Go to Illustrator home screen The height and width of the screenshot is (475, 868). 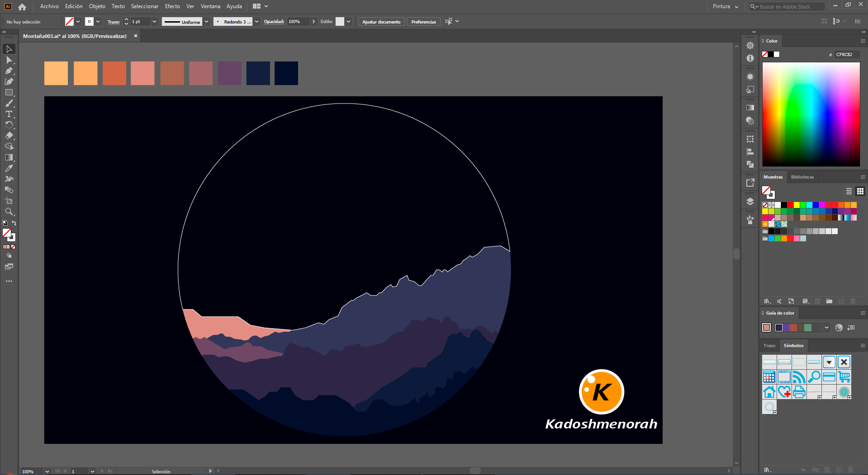[22, 6]
